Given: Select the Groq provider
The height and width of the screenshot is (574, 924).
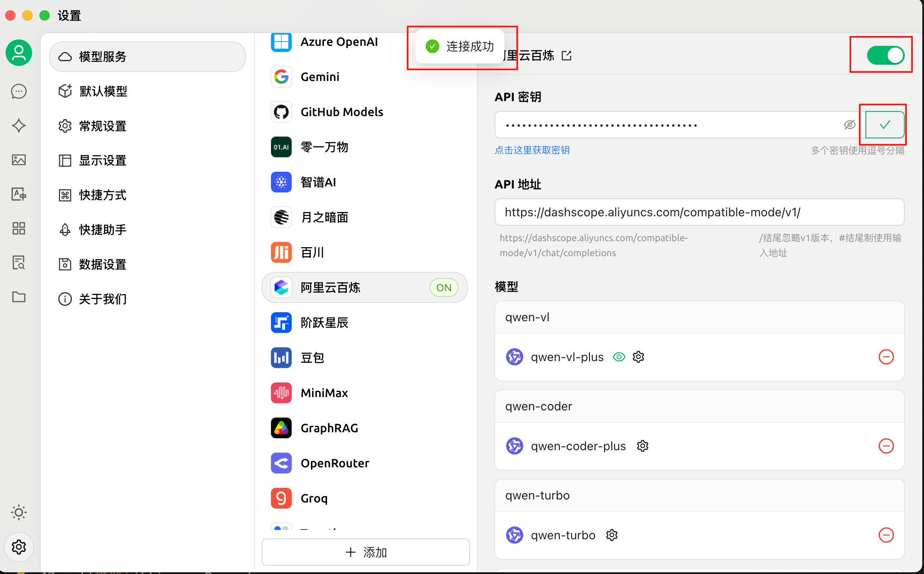Looking at the screenshot, I should (x=364, y=498).
